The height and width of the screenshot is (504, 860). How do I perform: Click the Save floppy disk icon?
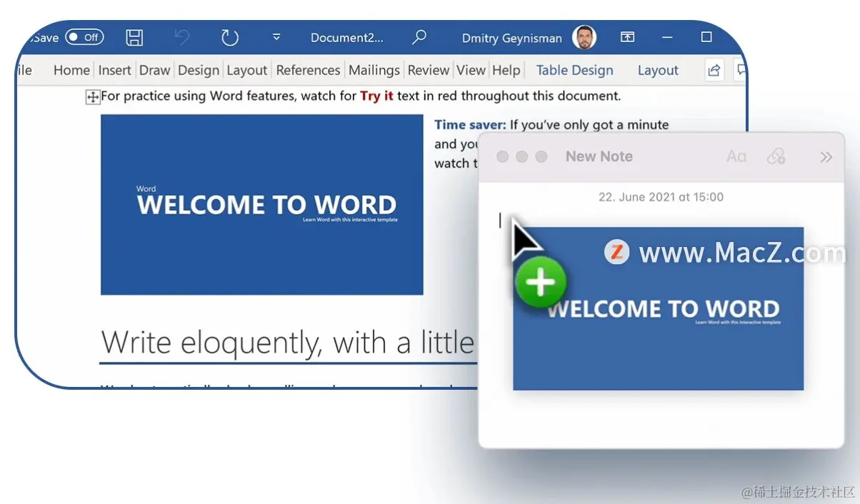coord(134,38)
